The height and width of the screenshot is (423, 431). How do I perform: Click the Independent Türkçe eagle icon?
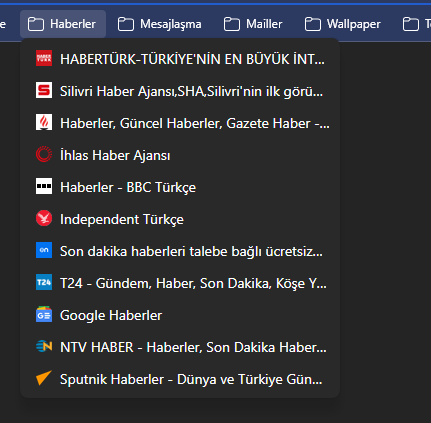(44, 218)
